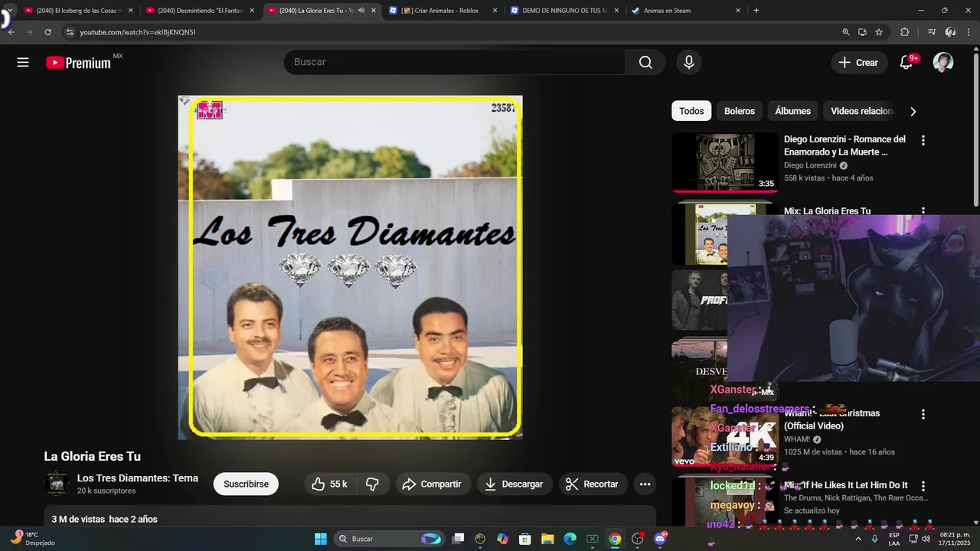The height and width of the screenshot is (551, 980).
Task: Click the Suscribirse button
Action: [246, 484]
